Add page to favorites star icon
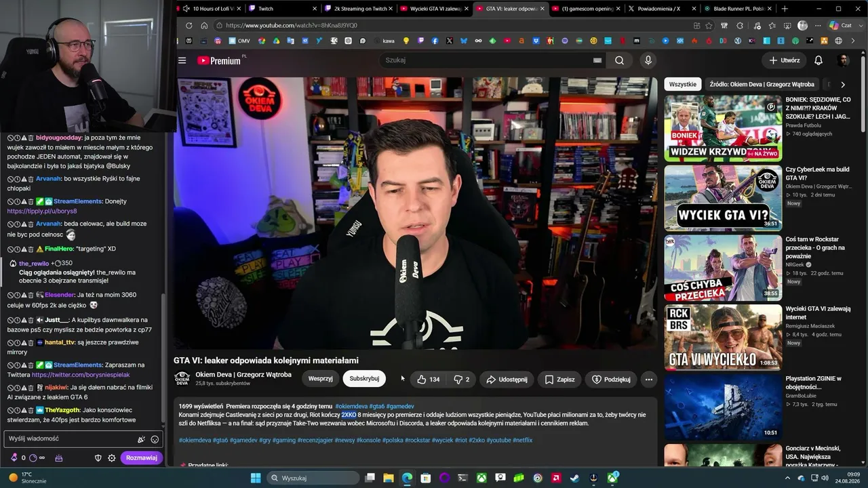Viewport: 868px width, 488px height. point(709,26)
